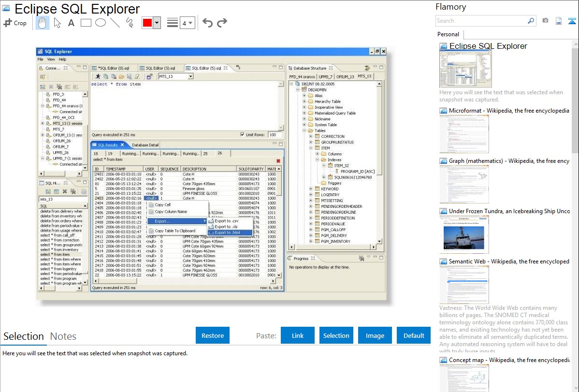Click the Flamory search field
The height and width of the screenshot is (392, 579).
click(481, 21)
